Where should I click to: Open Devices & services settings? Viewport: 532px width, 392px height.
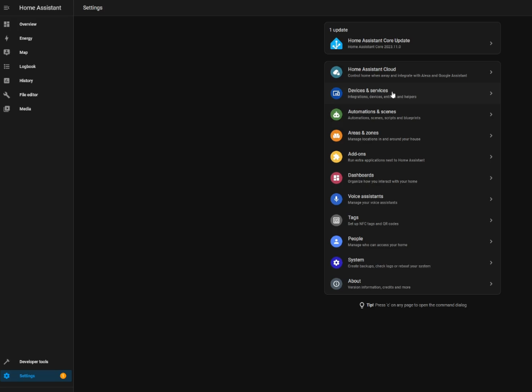(412, 93)
